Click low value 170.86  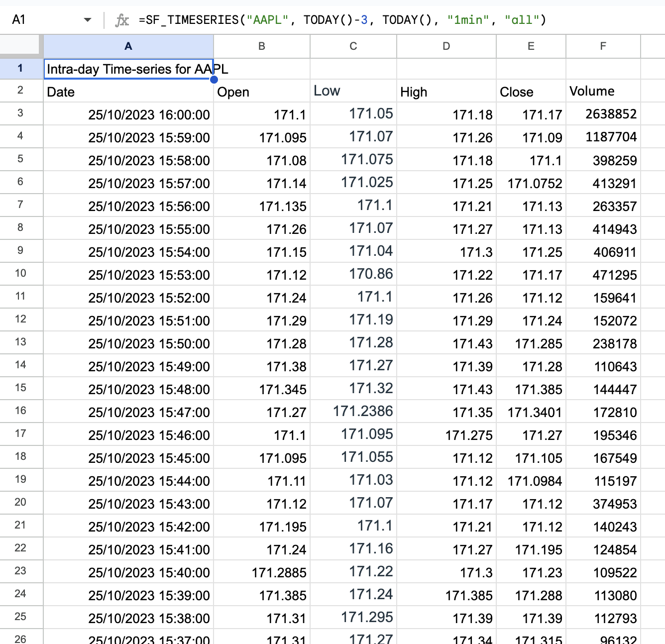pos(353,274)
